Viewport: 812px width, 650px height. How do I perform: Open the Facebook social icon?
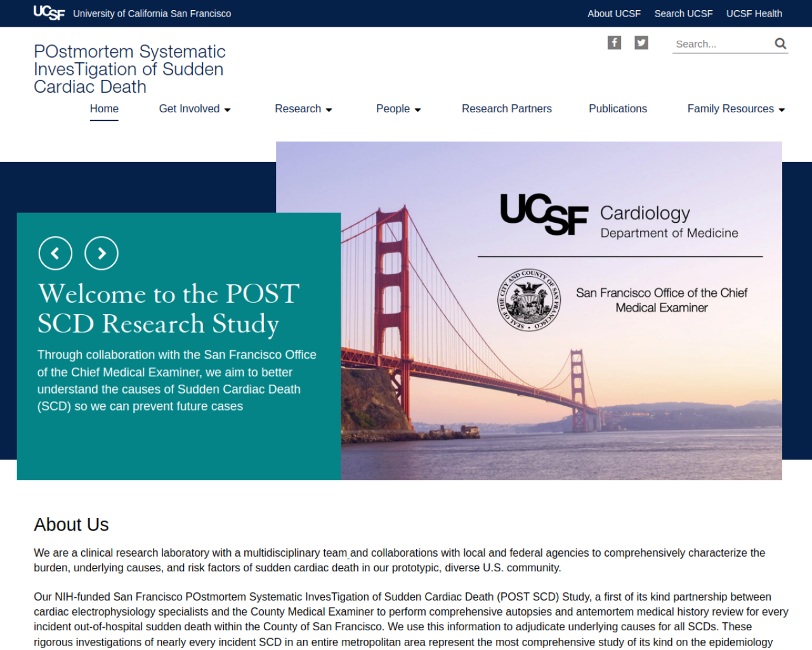[x=614, y=43]
